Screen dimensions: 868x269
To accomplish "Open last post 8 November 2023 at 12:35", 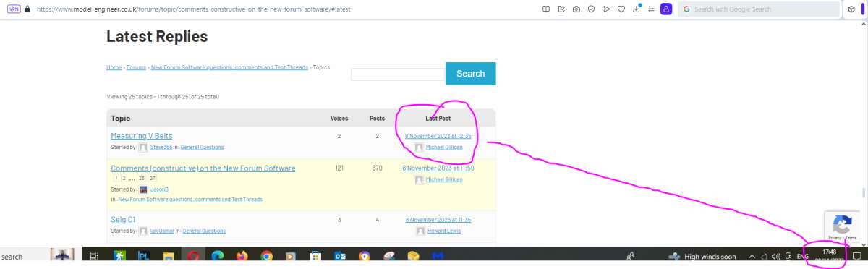I will 438,136.
